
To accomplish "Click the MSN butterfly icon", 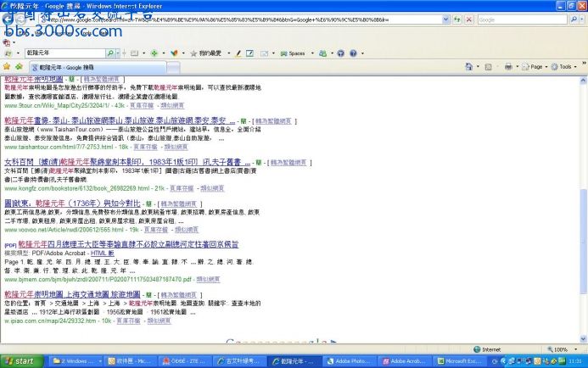I will (174, 53).
